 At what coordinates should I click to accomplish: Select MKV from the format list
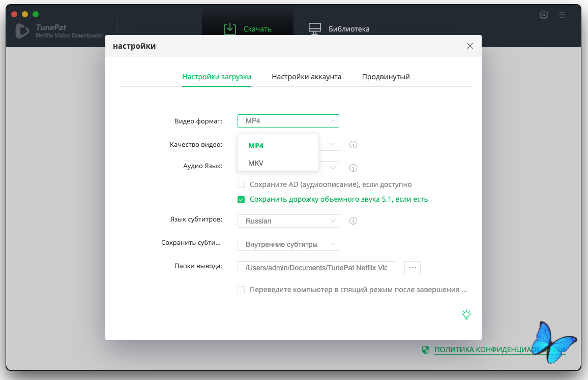click(256, 163)
